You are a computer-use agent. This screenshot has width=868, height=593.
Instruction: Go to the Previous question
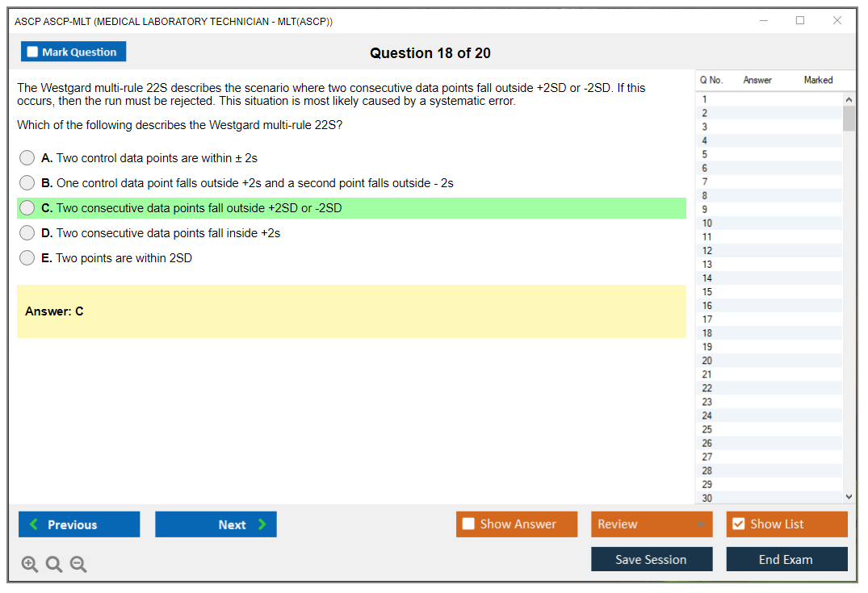click(x=79, y=524)
